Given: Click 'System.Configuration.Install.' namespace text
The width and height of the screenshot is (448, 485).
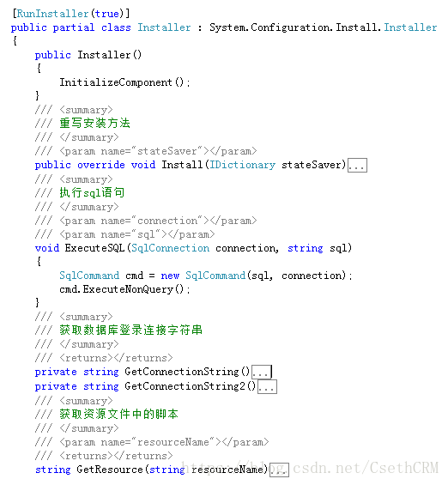Looking at the screenshot, I should click(x=296, y=27).
